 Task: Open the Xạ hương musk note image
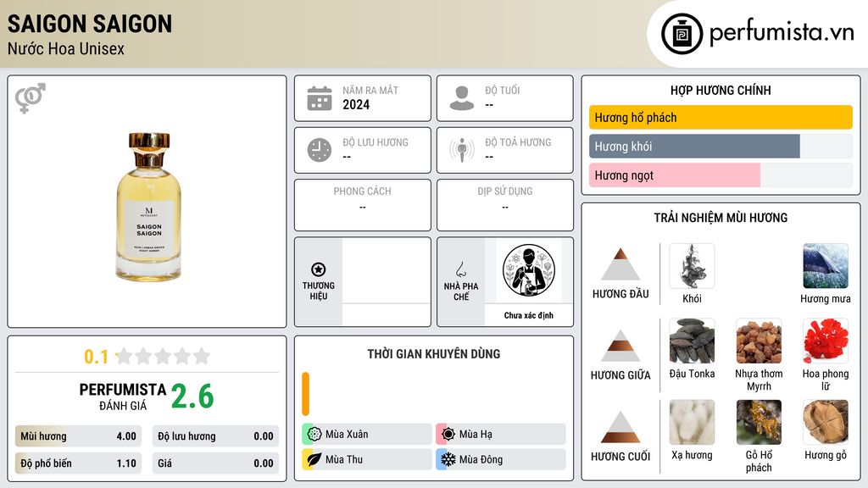(692, 423)
